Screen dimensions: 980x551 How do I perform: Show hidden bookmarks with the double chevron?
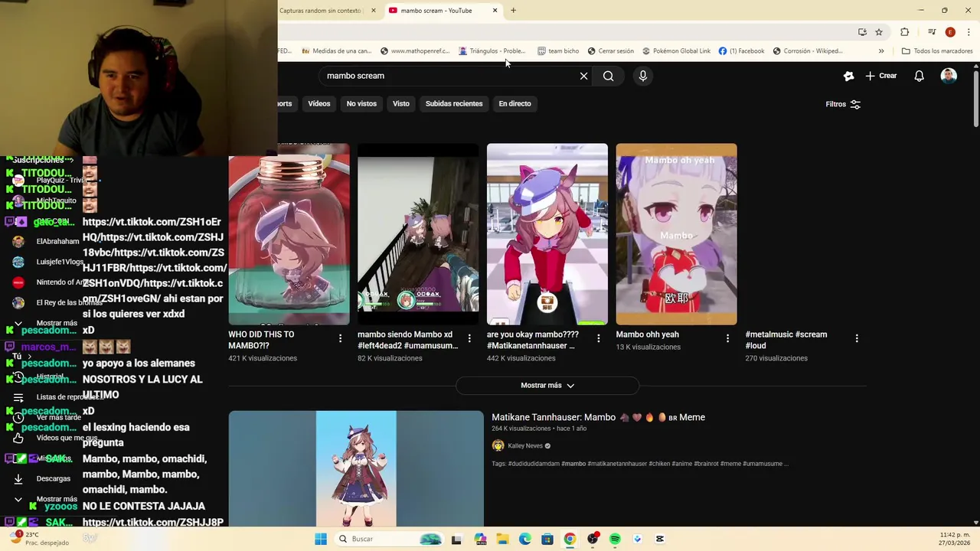pos(881,51)
